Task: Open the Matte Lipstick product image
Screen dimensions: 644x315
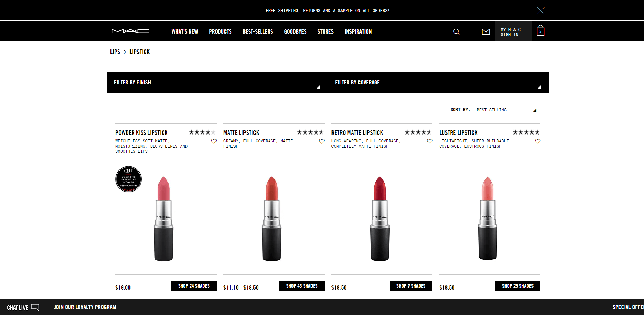Action: pos(272,219)
